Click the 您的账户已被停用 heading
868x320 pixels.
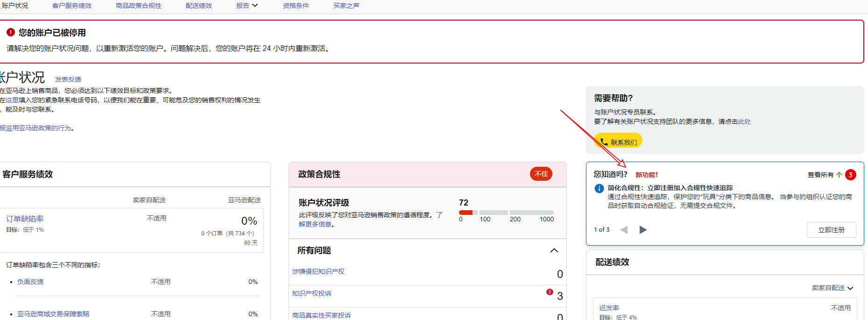point(52,33)
